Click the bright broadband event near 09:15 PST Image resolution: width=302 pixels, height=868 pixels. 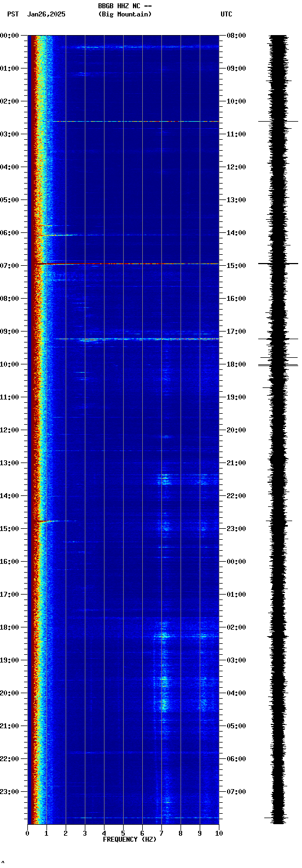[x=137, y=339]
